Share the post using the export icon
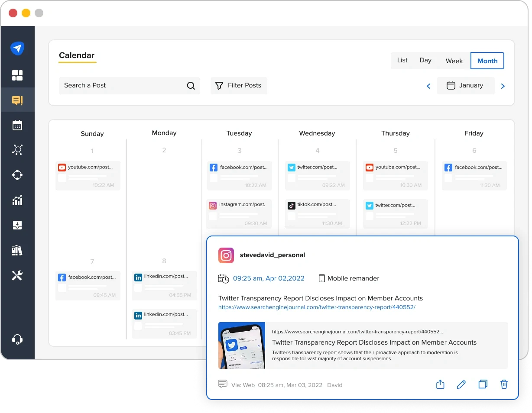Screen dimensions: 532x413 click(440, 384)
